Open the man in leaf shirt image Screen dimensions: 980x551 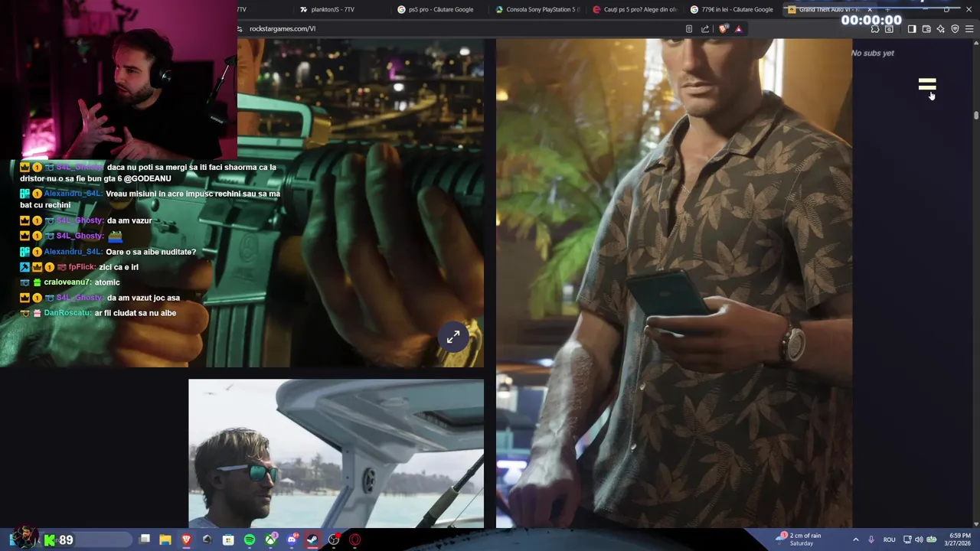[x=674, y=283]
